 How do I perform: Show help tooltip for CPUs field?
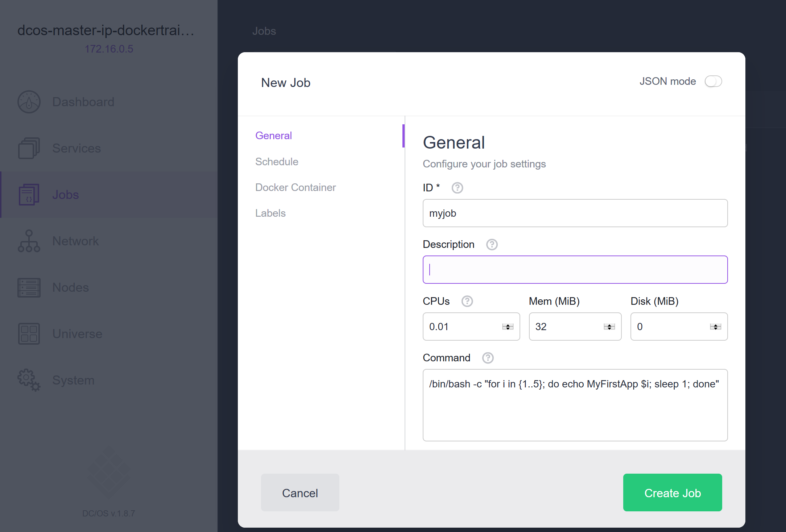pyautogui.click(x=467, y=301)
